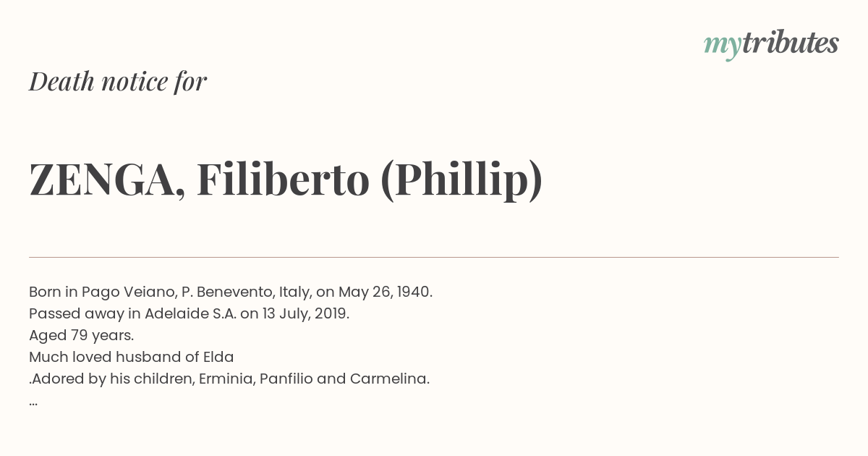Image resolution: width=868 pixels, height=456 pixels.
Task: Click the date 'May 26, 1940'
Action: 386,292
